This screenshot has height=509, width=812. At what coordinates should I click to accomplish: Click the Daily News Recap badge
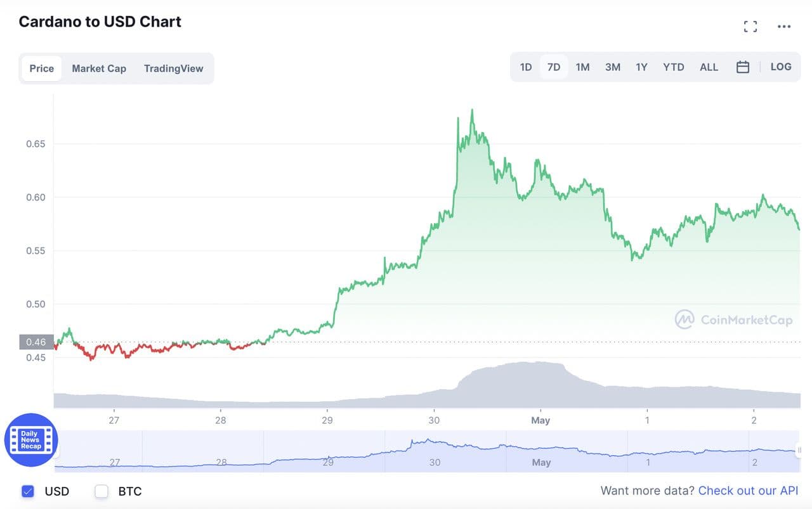(31, 439)
